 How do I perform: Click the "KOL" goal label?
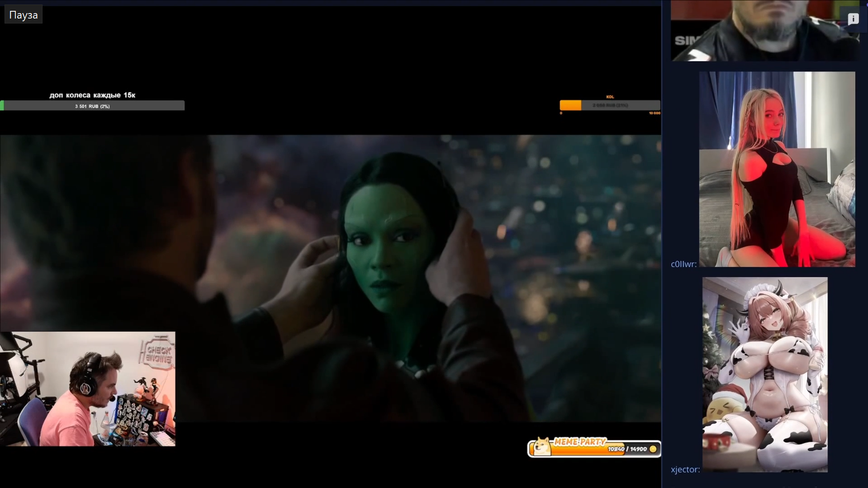[x=610, y=97]
